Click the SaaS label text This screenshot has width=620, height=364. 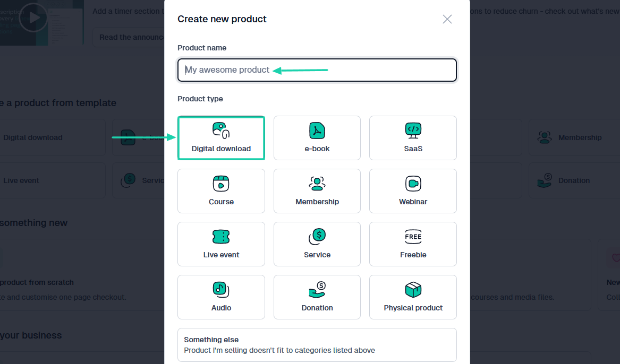click(413, 149)
